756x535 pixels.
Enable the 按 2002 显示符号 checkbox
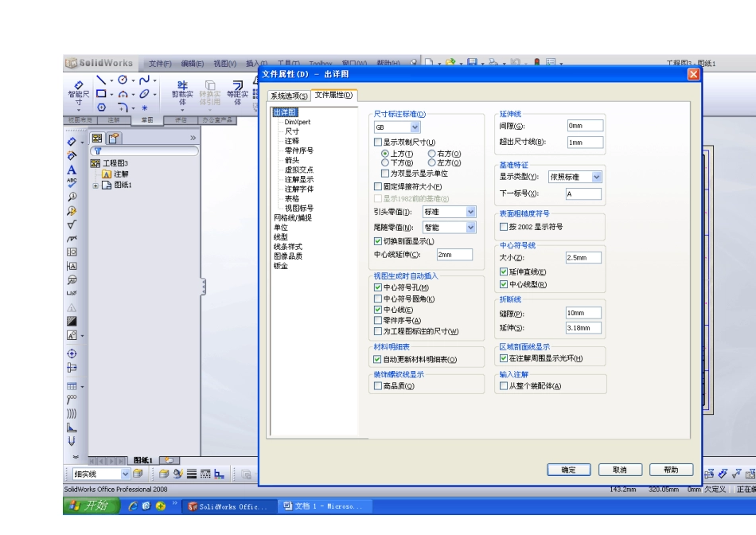[x=504, y=226]
